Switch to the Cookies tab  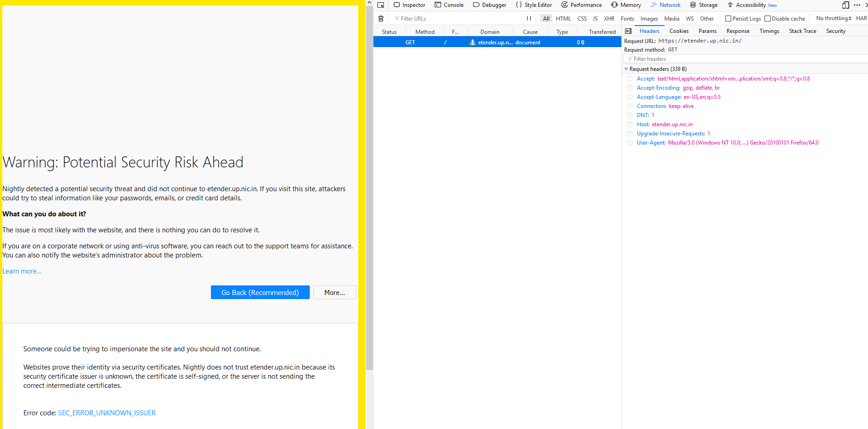[679, 31]
